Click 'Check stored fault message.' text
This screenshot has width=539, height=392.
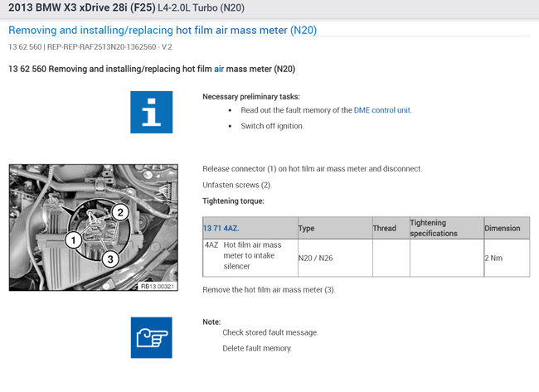[x=270, y=332]
